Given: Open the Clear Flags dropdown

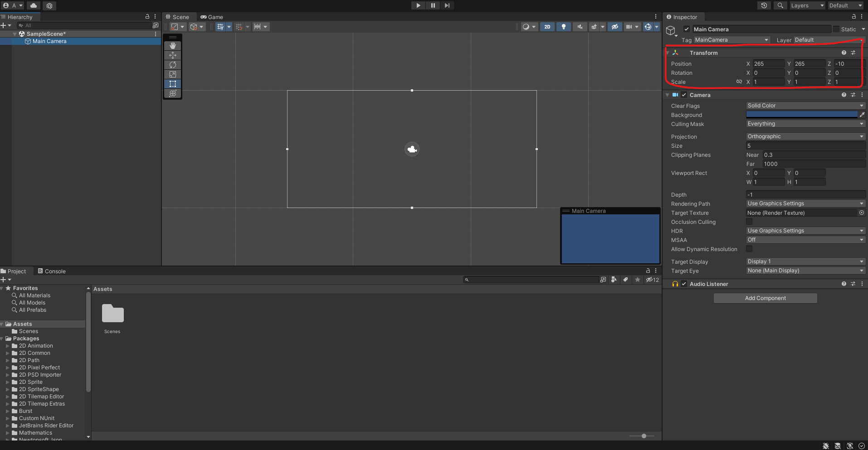Looking at the screenshot, I should tap(805, 106).
